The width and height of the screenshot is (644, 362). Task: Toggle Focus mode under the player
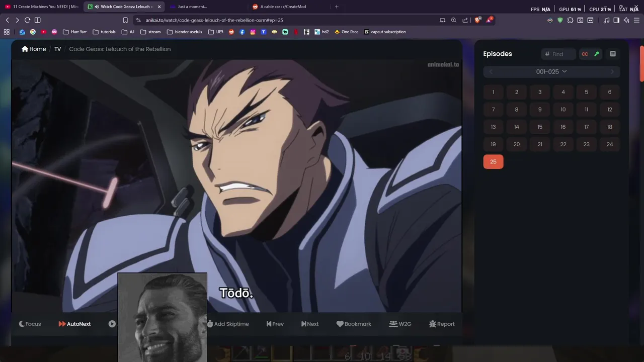tap(30, 324)
